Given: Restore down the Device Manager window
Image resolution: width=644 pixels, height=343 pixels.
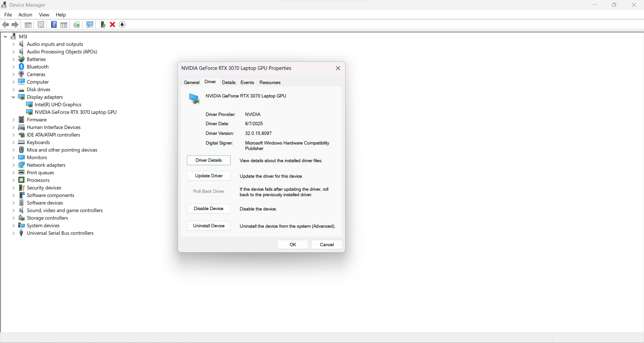Looking at the screenshot, I should coord(614,5).
